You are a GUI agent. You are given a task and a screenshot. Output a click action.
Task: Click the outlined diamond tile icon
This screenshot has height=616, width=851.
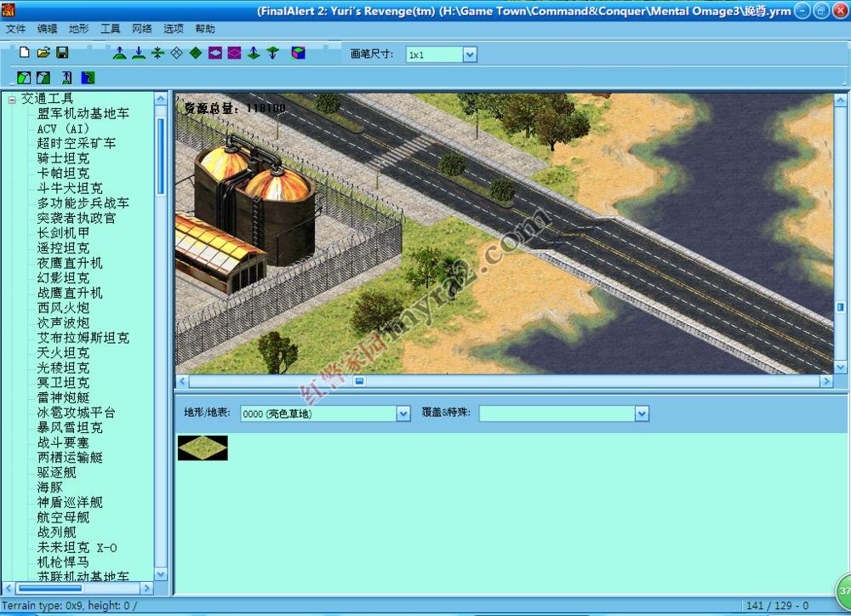[176, 53]
